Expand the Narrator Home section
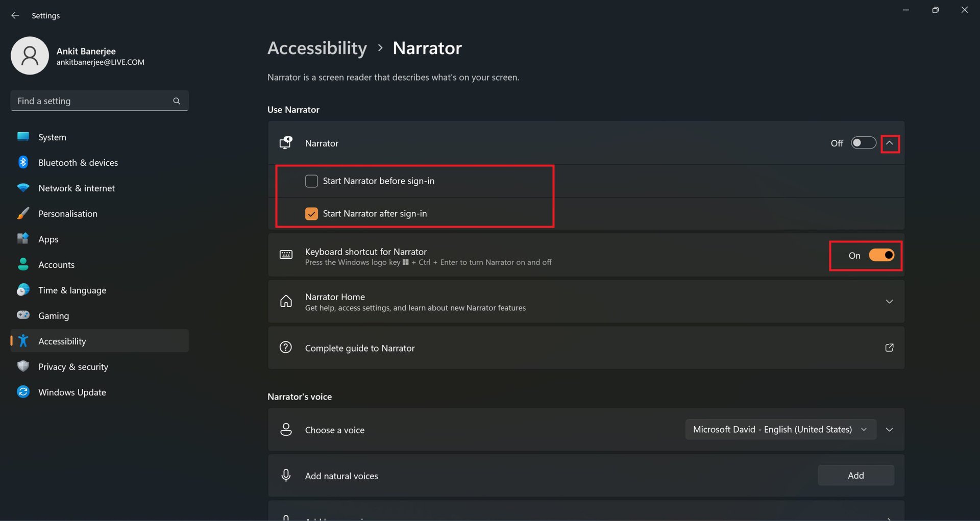 pos(889,302)
